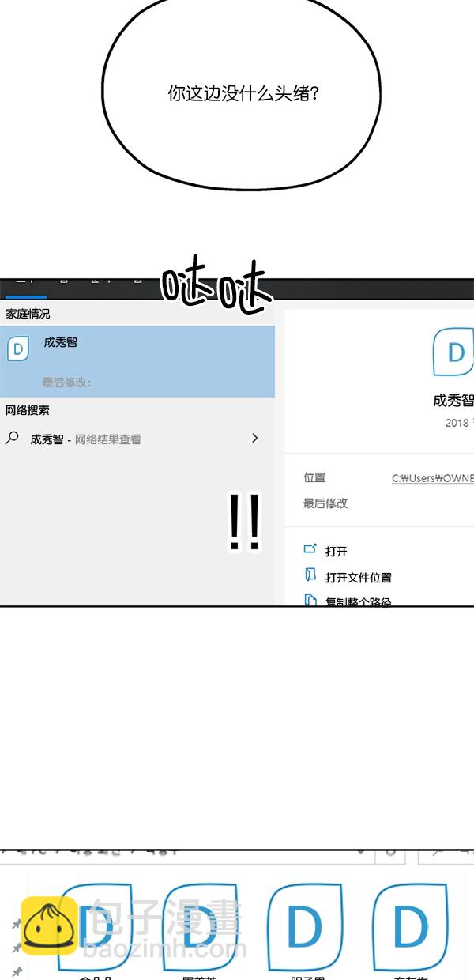474x980 pixels.
Task: Click the bottom pin icon in explorer sidebar
Action: pos(17,971)
